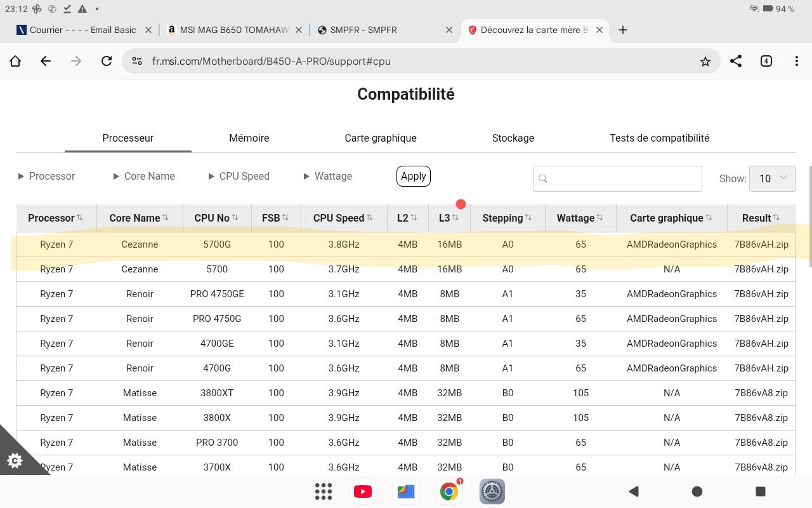
Task: Download 7B86vAH.zip for 5700G row
Action: pos(761,244)
